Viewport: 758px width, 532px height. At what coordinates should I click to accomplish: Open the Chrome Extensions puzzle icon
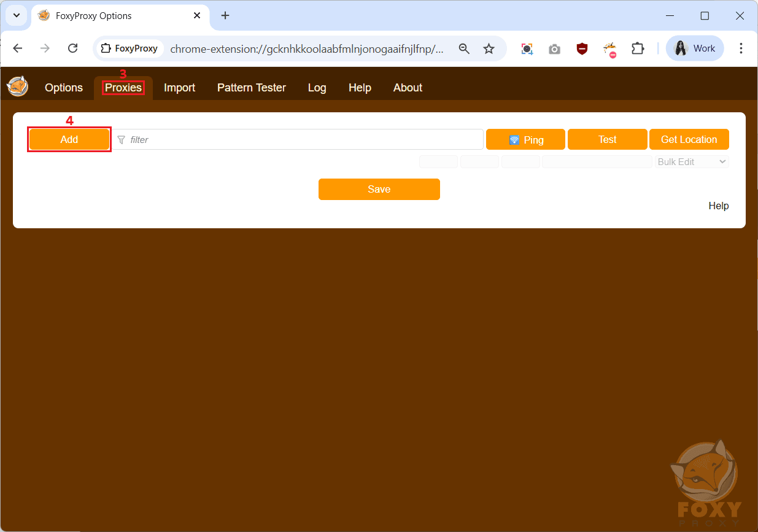pyautogui.click(x=638, y=49)
